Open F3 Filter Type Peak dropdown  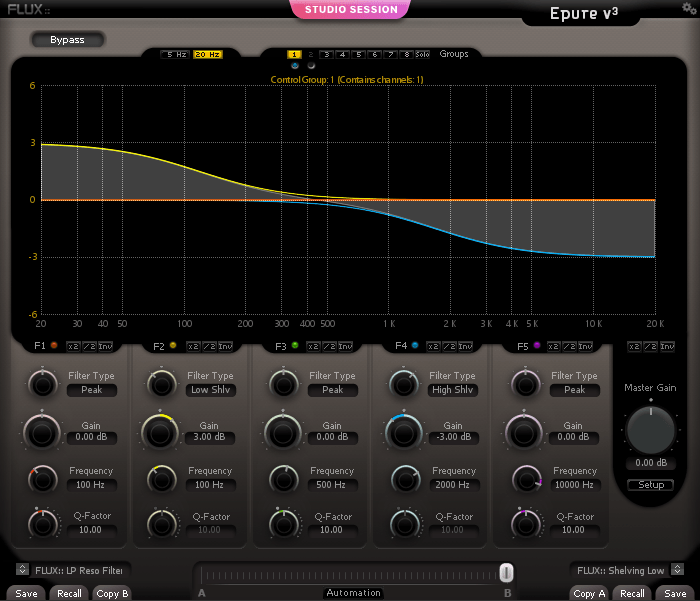click(333, 390)
